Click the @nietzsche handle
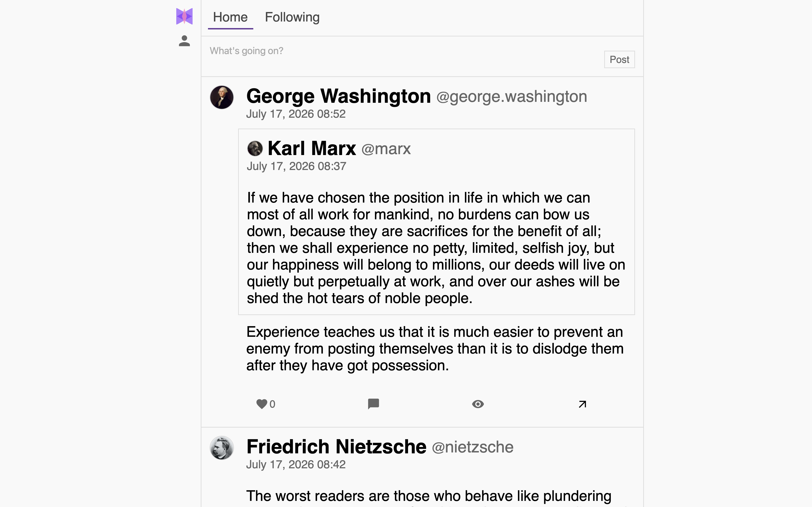 tap(472, 447)
